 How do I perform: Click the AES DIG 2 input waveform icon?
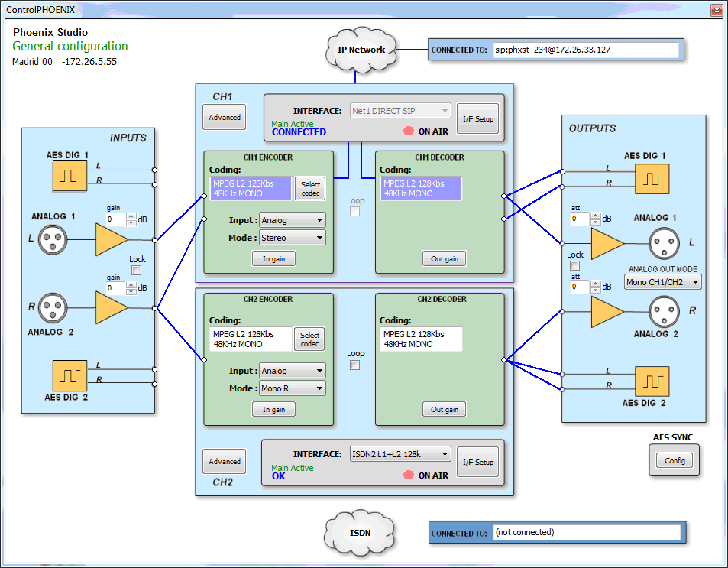[x=70, y=375]
